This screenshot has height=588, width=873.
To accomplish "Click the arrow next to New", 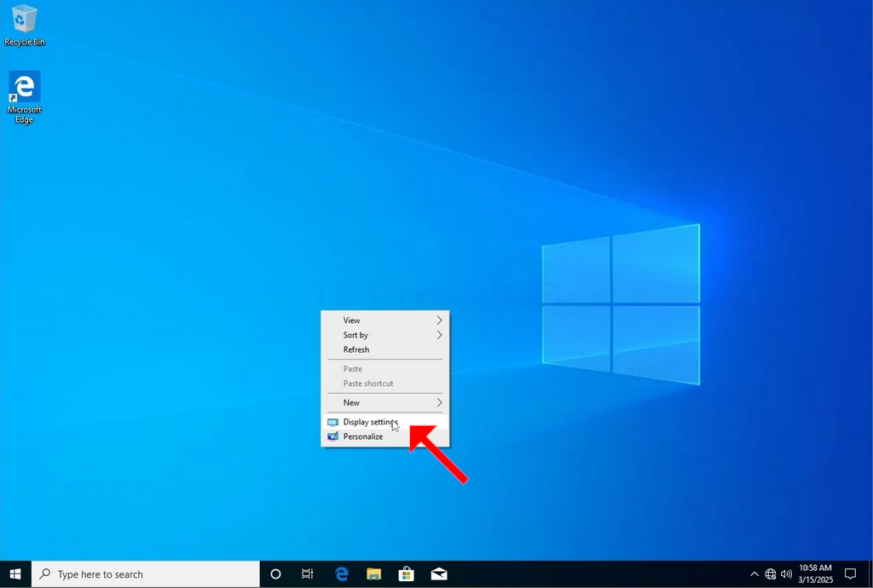I will point(439,402).
